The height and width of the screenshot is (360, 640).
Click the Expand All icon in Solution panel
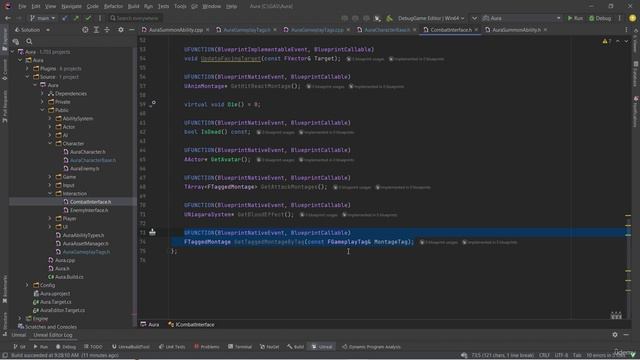[96, 30]
